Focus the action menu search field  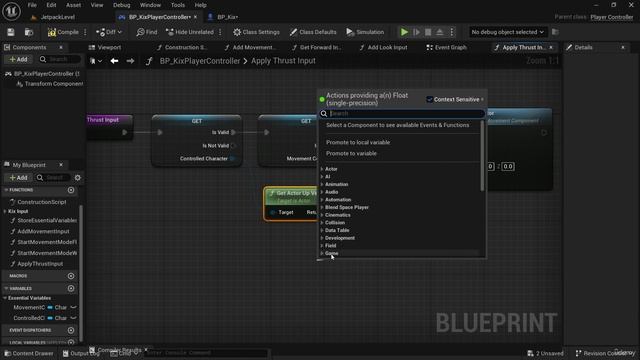[402, 113]
